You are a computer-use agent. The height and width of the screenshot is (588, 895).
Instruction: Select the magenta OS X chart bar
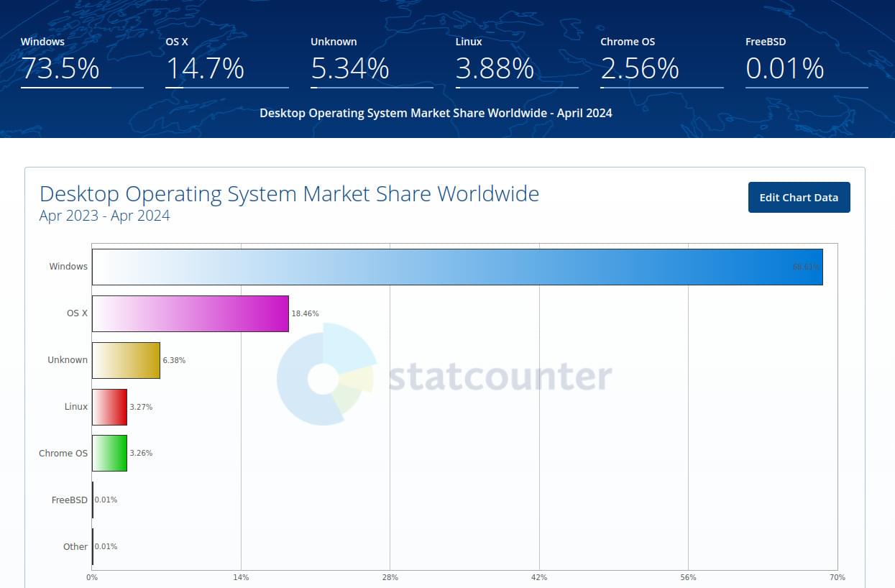(x=191, y=313)
